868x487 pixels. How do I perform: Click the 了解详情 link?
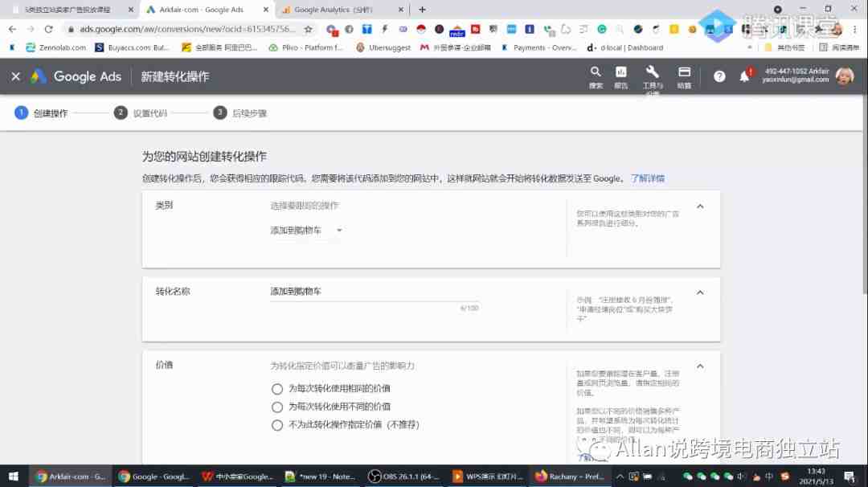click(x=647, y=178)
